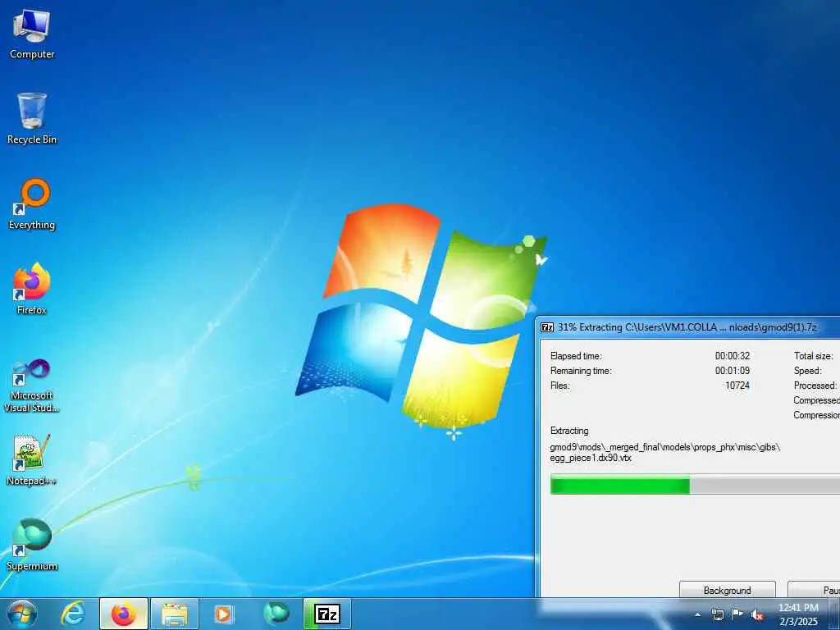Viewport: 840px width, 630px height.
Task: Switch to the 7-Zip taskbar button
Action: click(327, 614)
